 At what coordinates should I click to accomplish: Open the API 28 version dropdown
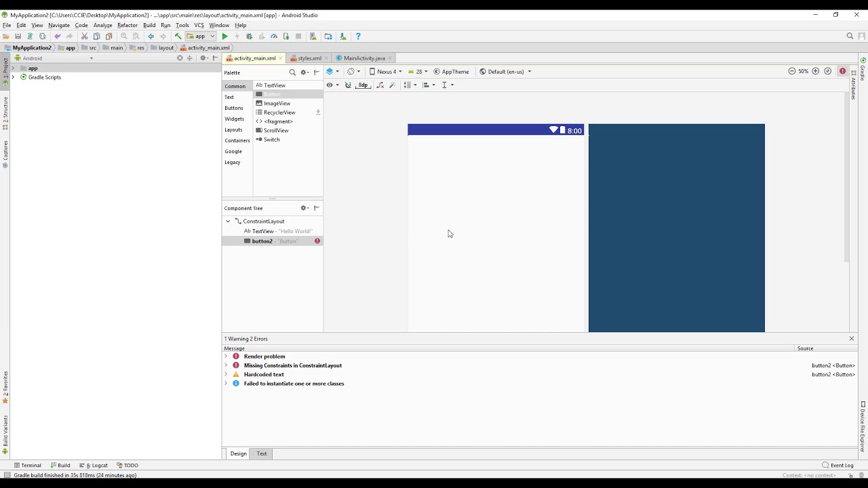click(418, 72)
